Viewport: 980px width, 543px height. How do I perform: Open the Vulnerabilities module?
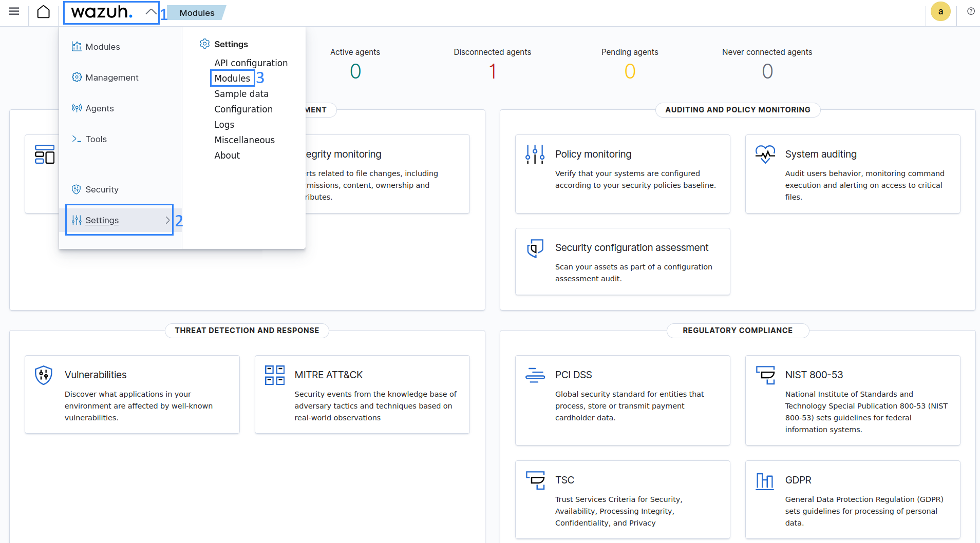click(132, 395)
